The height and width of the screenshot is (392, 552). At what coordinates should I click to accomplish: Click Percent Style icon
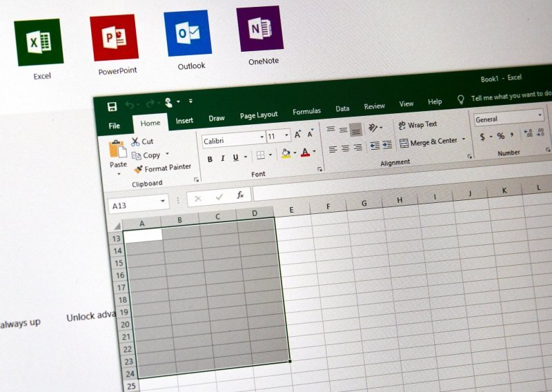coord(501,135)
